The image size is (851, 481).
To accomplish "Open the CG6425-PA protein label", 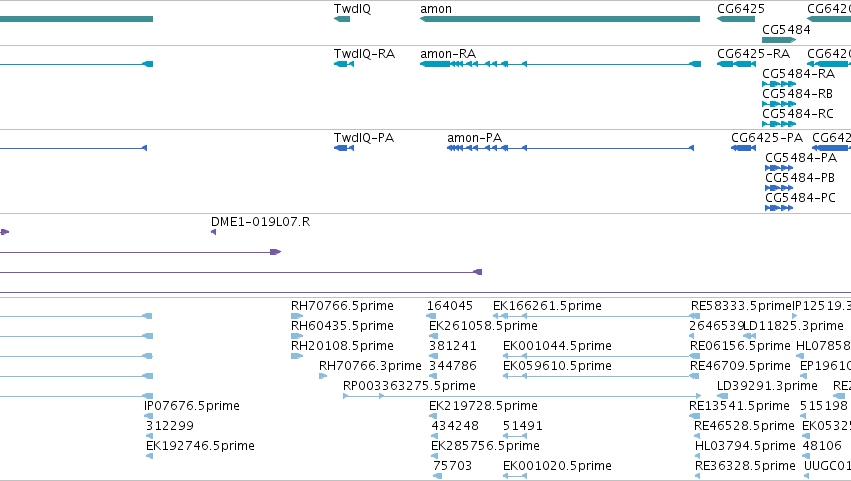I will click(x=767, y=138).
